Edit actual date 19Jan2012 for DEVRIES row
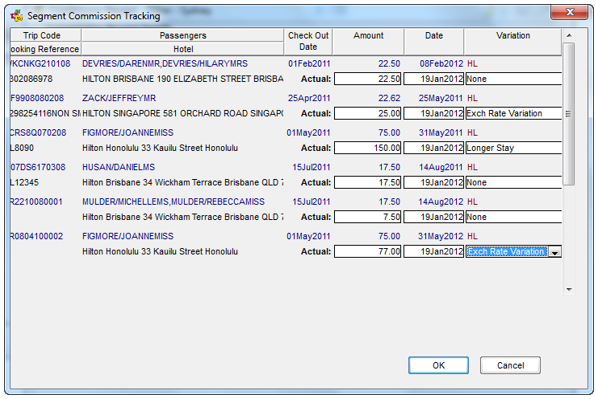Viewport: 596px width, 399px height. coord(434,79)
